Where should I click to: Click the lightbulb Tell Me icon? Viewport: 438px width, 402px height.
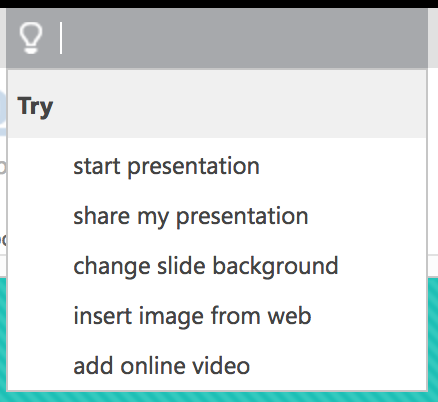click(31, 38)
